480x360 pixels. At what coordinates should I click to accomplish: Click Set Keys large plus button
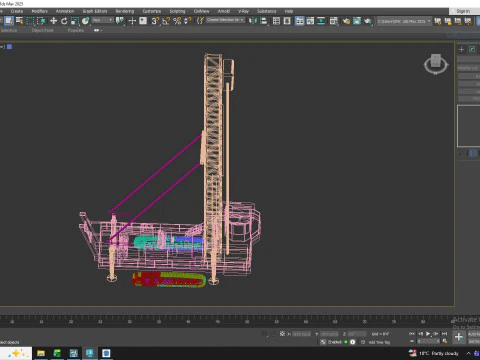(459, 337)
